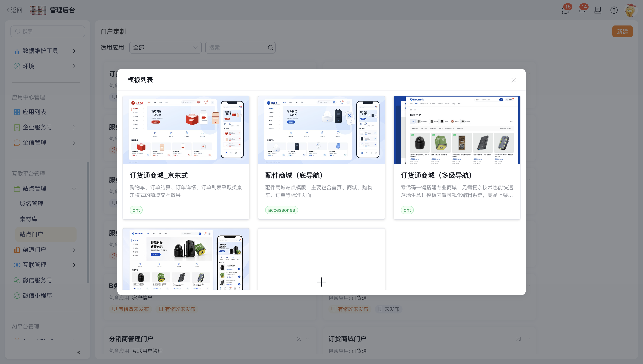Select the 订货通商城_京东式 template thumbnail
Screen dimensions: 643x364
[x=186, y=130]
